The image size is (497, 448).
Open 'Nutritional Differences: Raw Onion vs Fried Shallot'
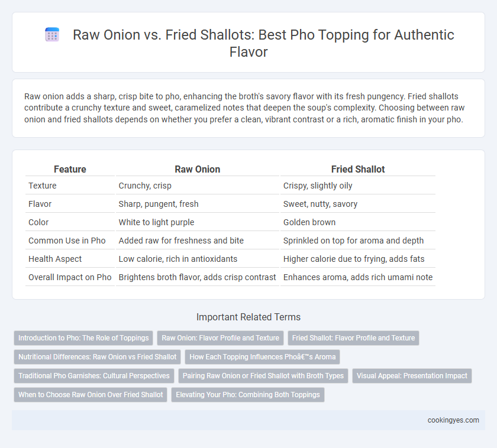(97, 357)
